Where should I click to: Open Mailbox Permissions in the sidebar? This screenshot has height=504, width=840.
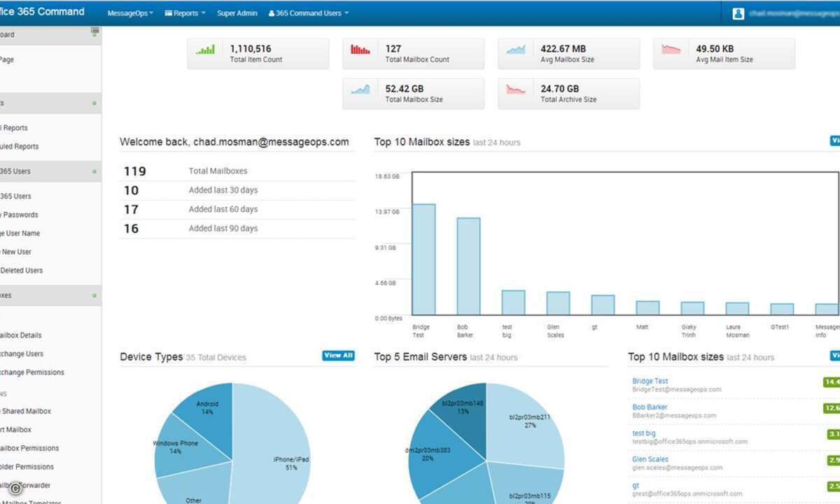tap(29, 448)
